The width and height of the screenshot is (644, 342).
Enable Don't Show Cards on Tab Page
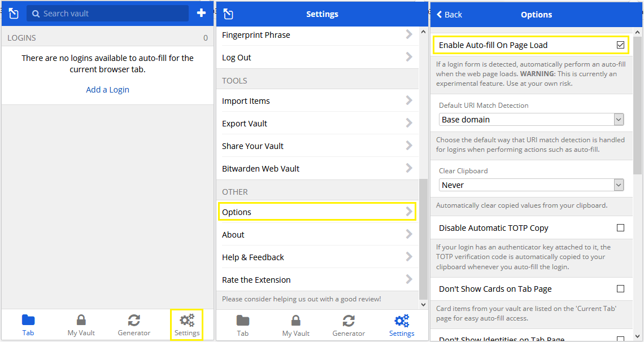click(620, 289)
